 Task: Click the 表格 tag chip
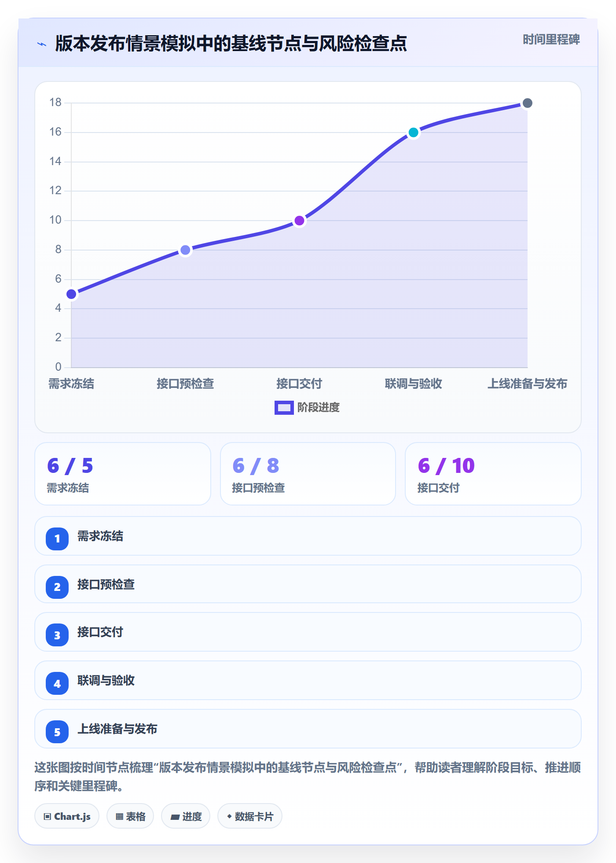(x=130, y=816)
